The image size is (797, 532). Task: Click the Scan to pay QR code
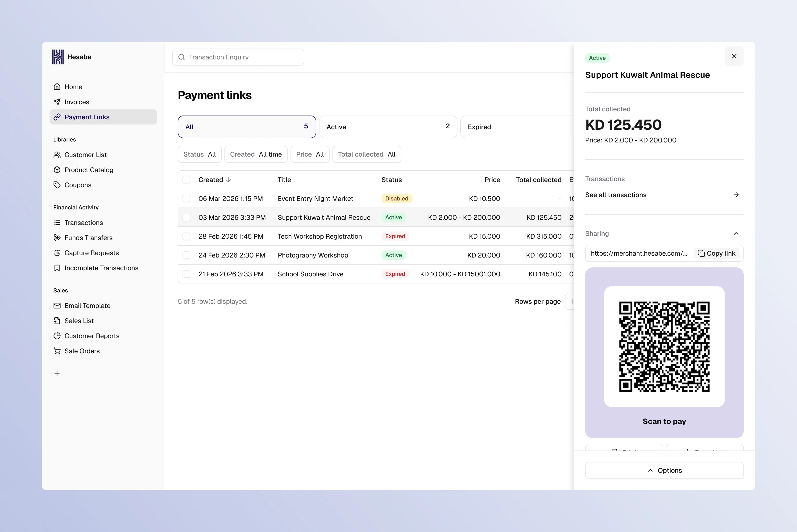664,346
